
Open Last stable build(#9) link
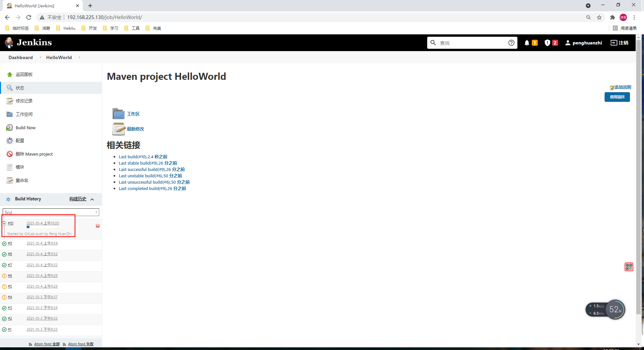point(148,163)
